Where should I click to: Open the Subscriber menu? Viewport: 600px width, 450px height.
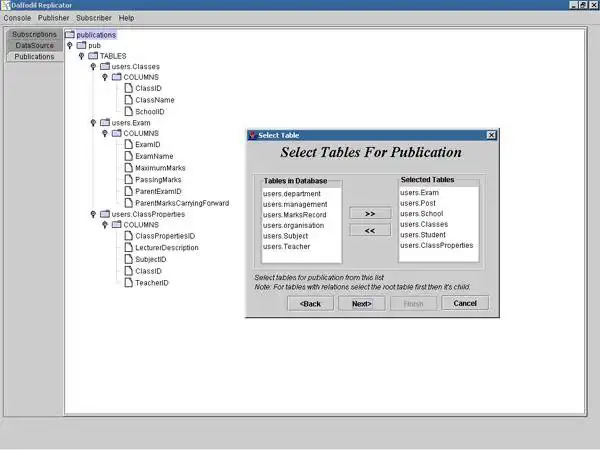coord(94,18)
